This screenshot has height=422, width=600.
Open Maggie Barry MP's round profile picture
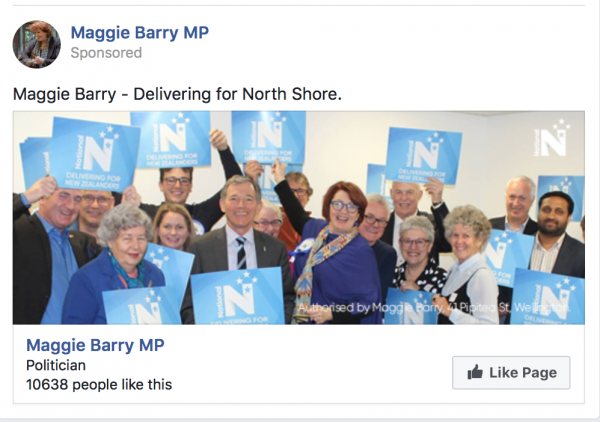pos(37,44)
